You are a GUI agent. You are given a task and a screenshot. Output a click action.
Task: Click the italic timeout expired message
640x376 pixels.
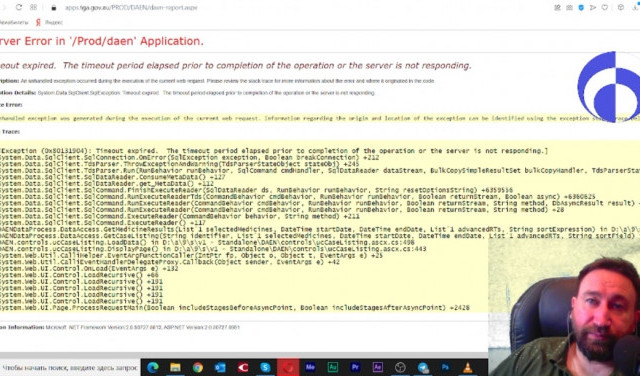236,66
